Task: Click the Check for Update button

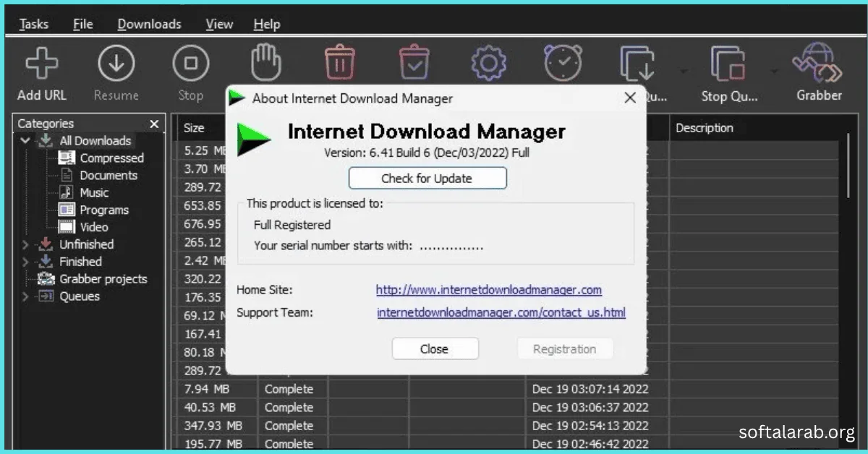Action: click(x=427, y=179)
